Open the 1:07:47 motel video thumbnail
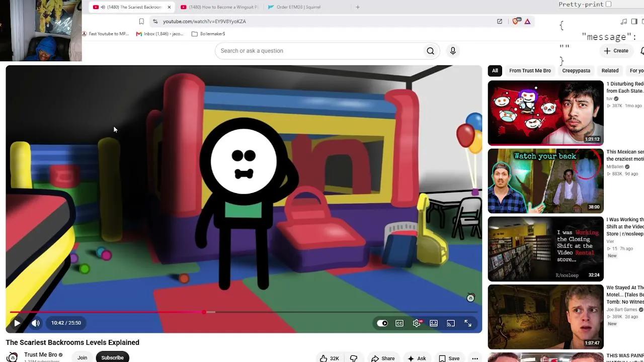The image size is (644, 362). point(545,317)
